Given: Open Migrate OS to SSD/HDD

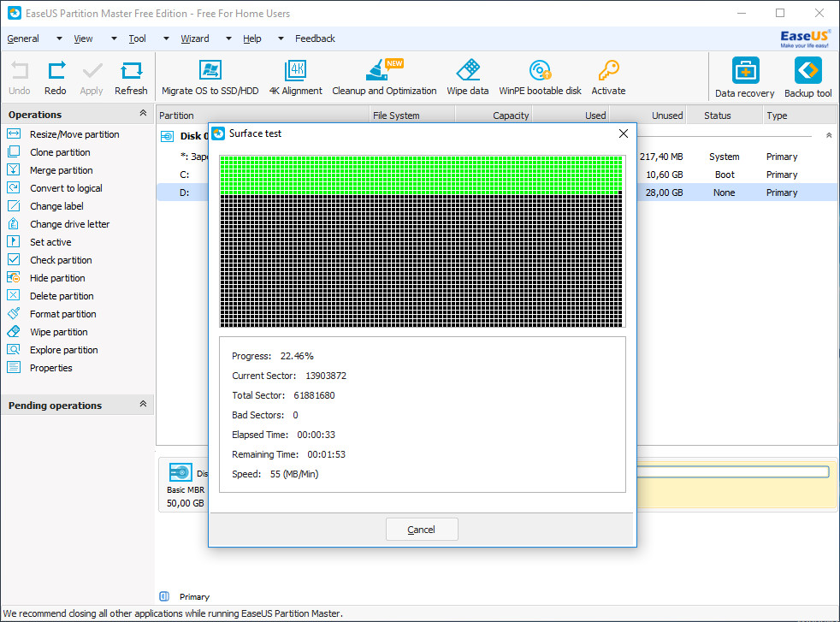Looking at the screenshot, I should [210, 77].
